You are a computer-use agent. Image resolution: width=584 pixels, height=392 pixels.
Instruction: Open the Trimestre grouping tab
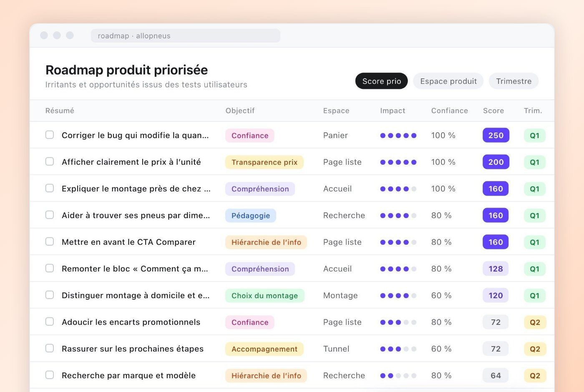(x=514, y=81)
